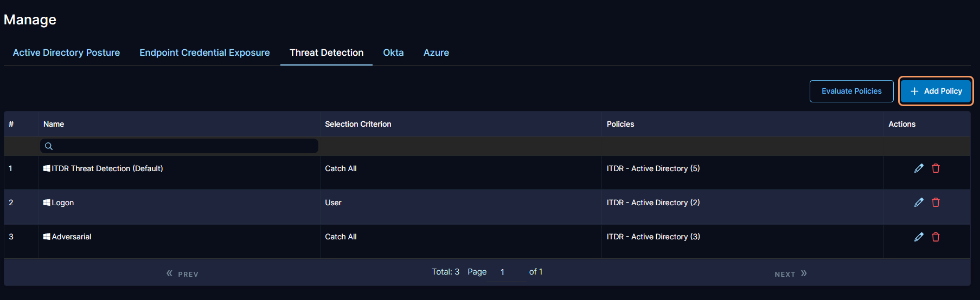
Task: Click trash icon for Adversarial policy
Action: [x=936, y=237]
